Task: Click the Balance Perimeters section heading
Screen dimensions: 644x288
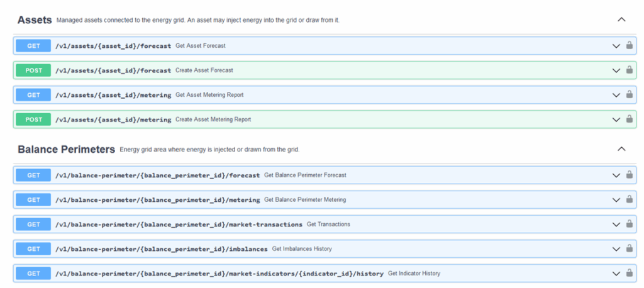Action: 66,149
